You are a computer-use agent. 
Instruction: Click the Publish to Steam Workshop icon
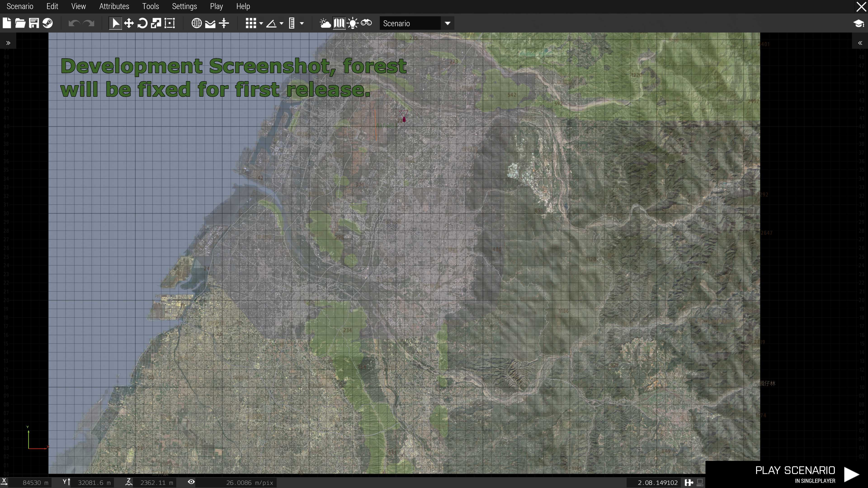pos(47,23)
